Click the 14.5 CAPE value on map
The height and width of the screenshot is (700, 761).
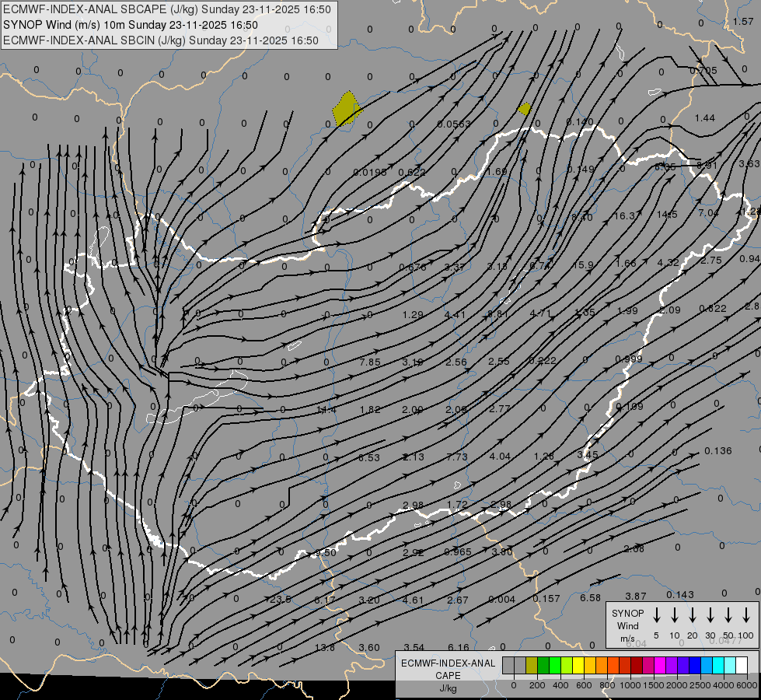tap(667, 214)
